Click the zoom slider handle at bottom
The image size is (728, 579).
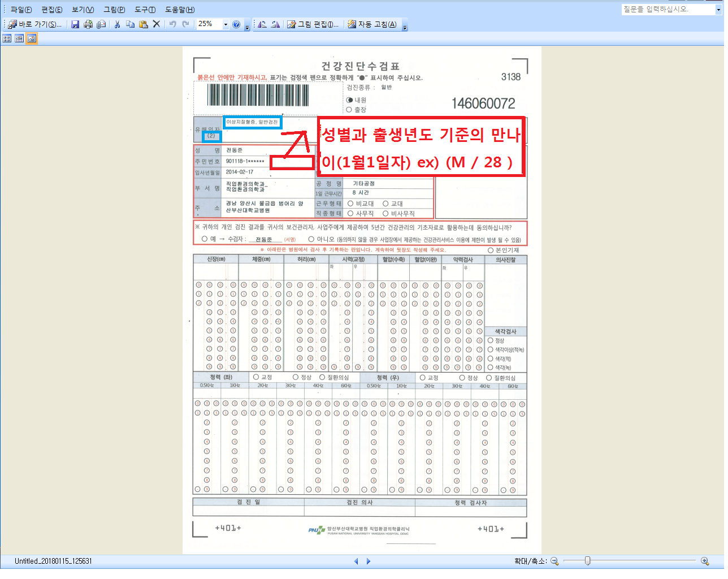pyautogui.click(x=587, y=561)
